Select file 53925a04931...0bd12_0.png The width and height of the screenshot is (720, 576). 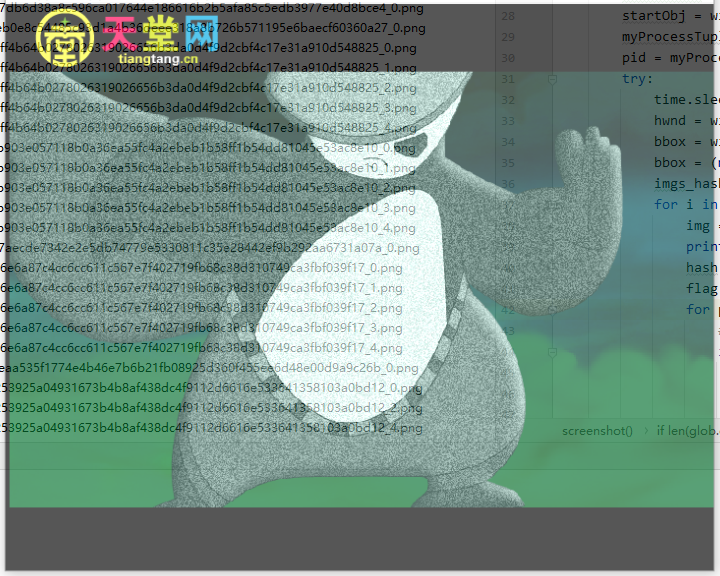(211, 388)
